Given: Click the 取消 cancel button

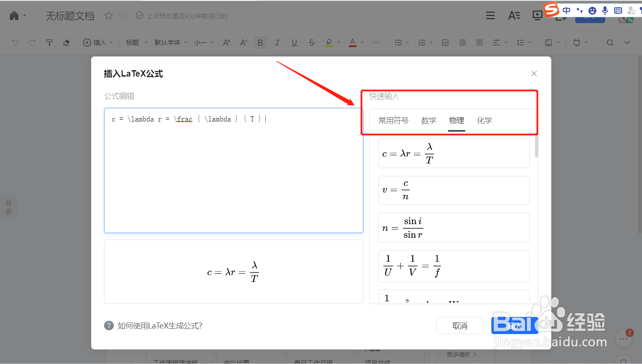Looking at the screenshot, I should point(460,326).
